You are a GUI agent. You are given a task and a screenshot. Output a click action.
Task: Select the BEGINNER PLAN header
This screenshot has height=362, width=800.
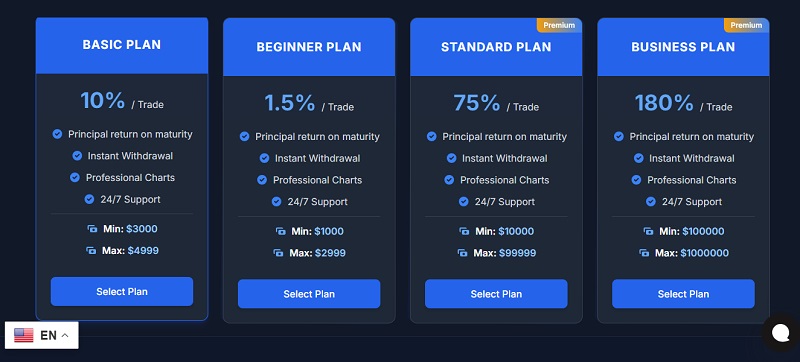click(x=309, y=47)
